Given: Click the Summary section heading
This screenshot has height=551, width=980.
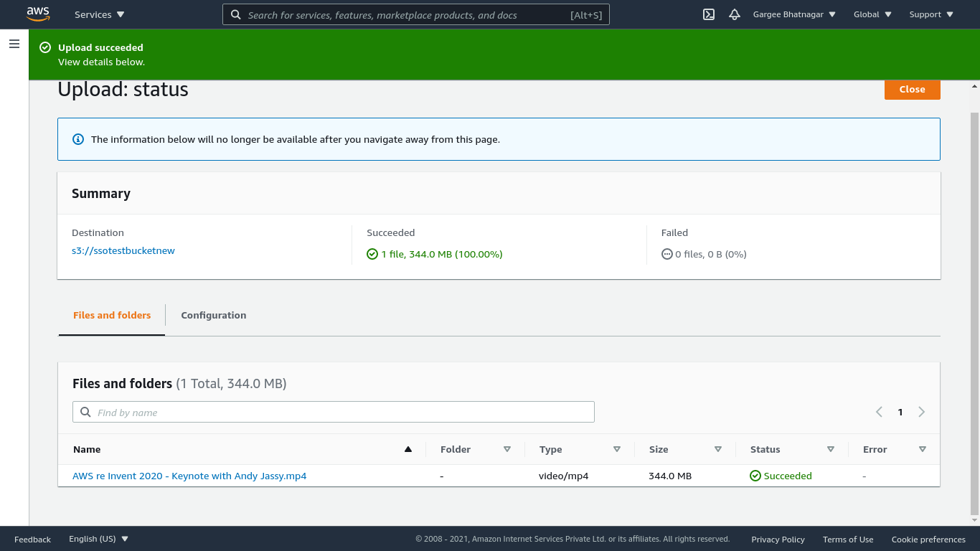Looking at the screenshot, I should coord(101,194).
